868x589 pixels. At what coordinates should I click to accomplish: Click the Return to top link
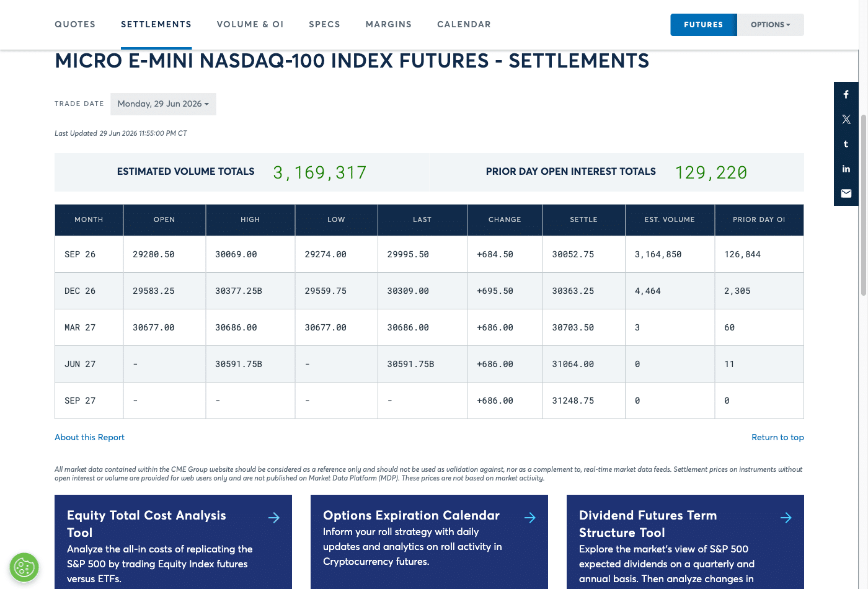tap(777, 437)
